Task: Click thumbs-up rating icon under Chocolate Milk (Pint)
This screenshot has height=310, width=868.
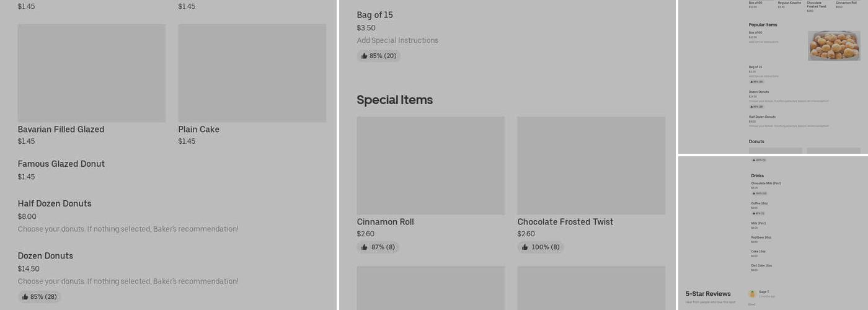Action: click(753, 193)
